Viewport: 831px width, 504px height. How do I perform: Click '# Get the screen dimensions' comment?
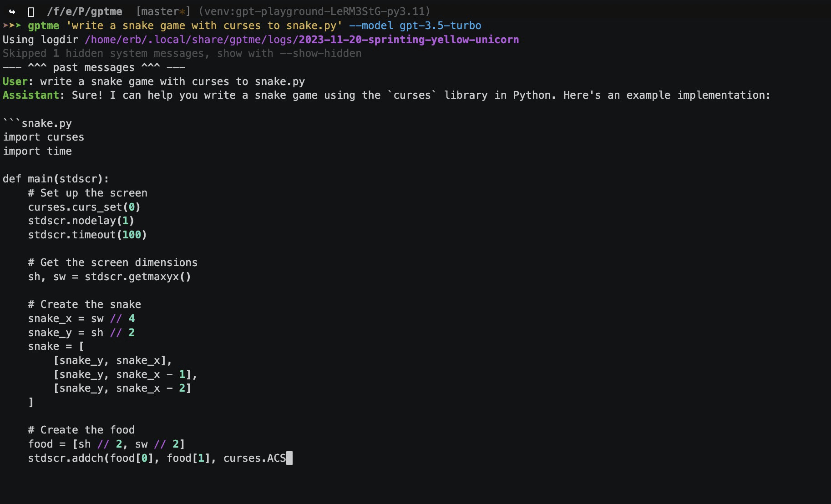112,263
